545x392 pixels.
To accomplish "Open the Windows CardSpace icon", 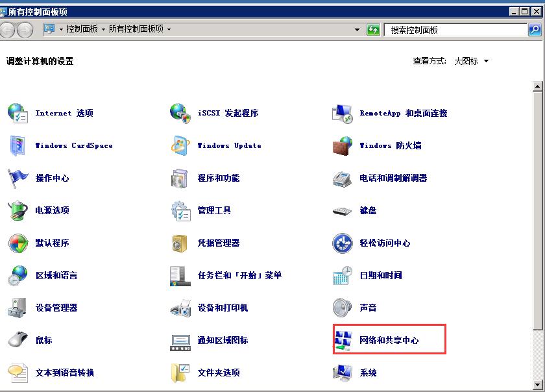I will click(x=17, y=145).
